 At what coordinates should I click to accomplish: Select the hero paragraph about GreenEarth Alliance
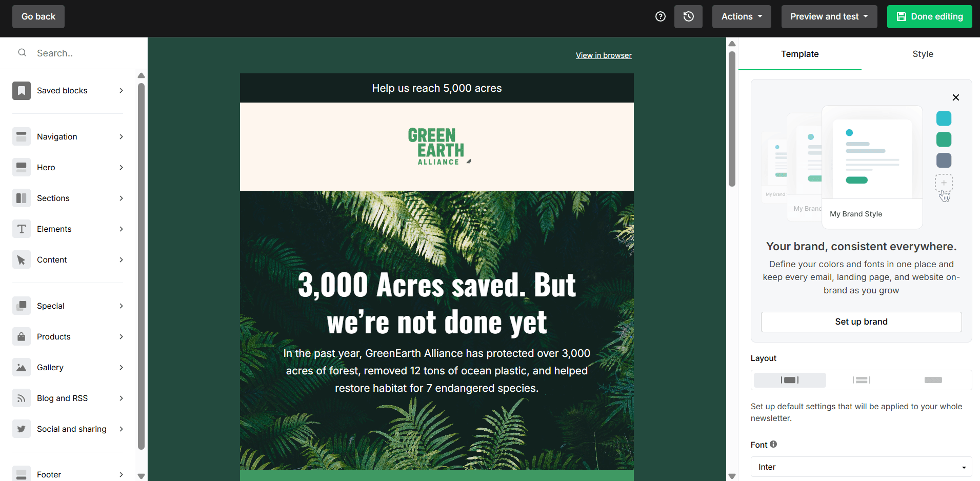[437, 371]
